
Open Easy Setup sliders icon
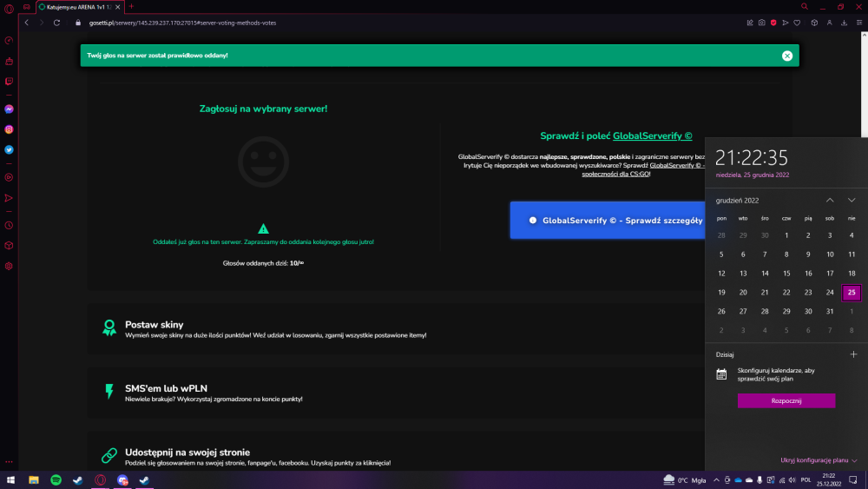pyautogui.click(x=859, y=23)
